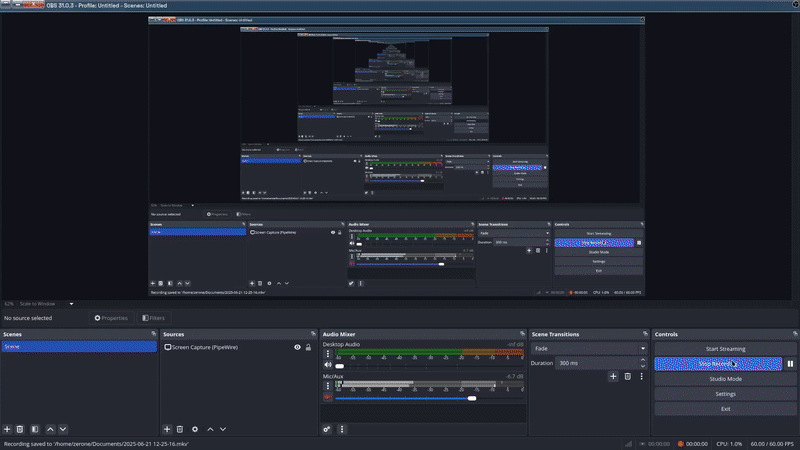
Task: Move the scene down in Scenes panel
Action: pos(63,430)
